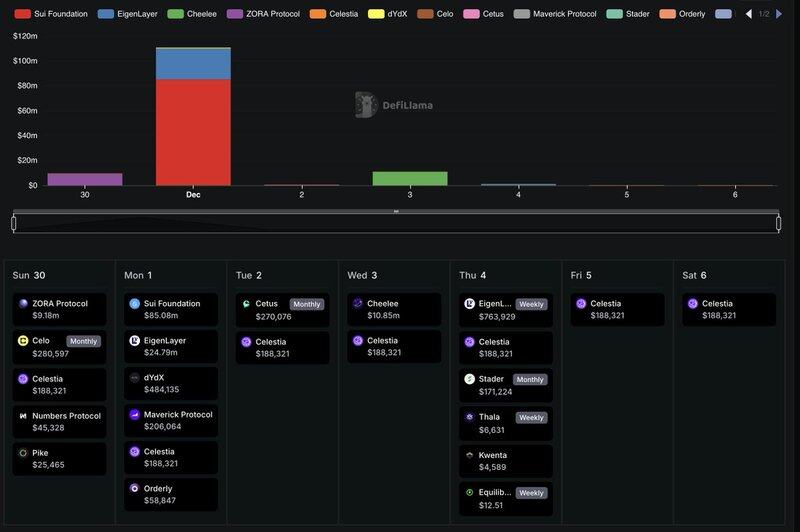
Task: Go to next legend page arrow
Action: pos(779,14)
